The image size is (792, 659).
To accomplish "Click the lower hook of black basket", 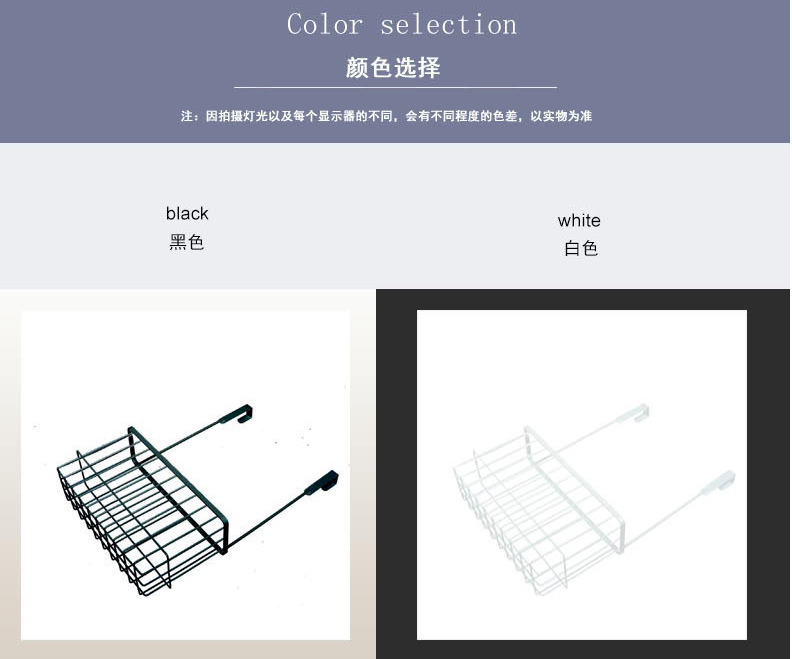I will coord(323,482).
